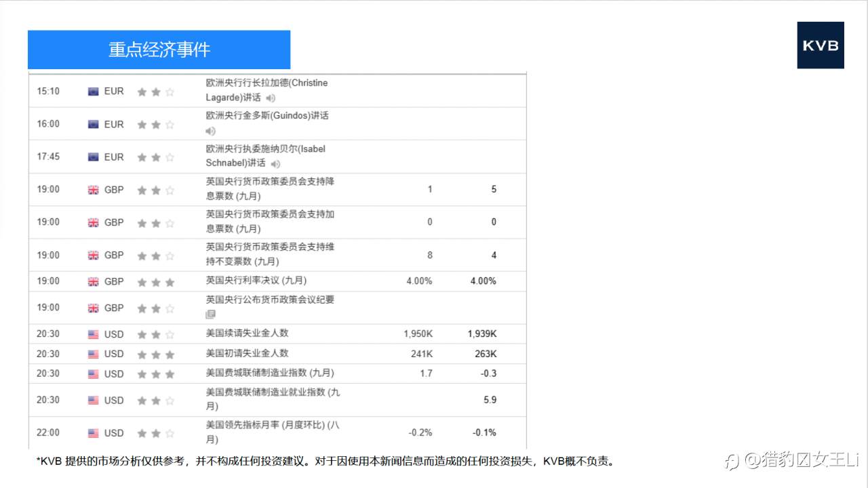Select the 重点经济事件 header tab
The height and width of the screenshot is (488, 868).
click(x=159, y=49)
